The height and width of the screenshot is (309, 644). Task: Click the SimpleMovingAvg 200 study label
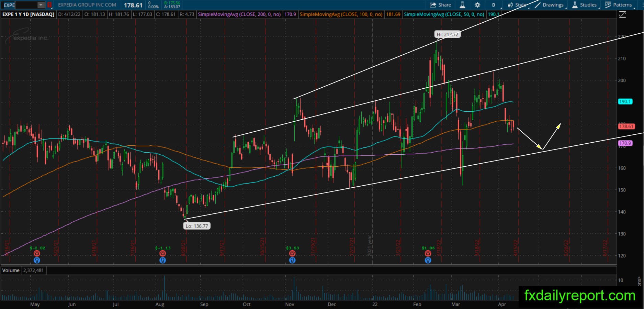(239, 14)
